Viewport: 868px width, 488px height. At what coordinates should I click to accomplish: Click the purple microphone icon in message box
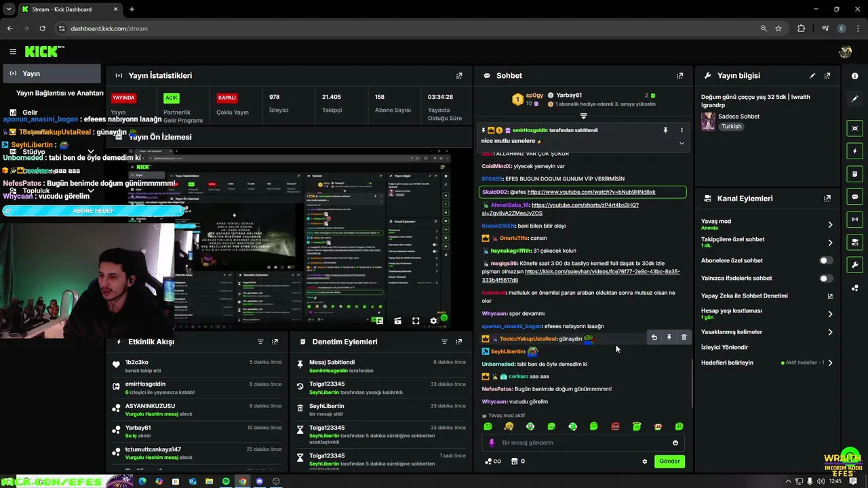(x=492, y=443)
